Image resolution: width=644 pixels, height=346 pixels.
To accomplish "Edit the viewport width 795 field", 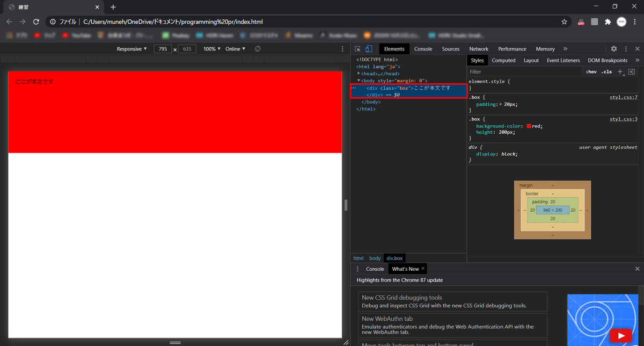I will 163,49.
